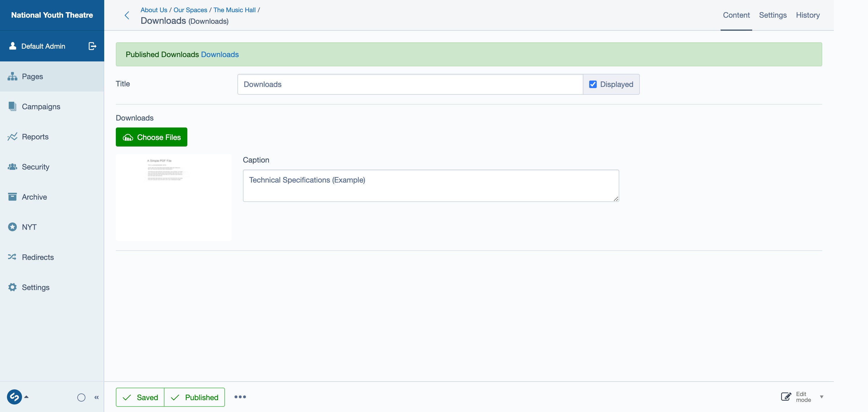The image size is (868, 412).
Task: Expand the Edit mode dropdown arrow
Action: (x=821, y=397)
